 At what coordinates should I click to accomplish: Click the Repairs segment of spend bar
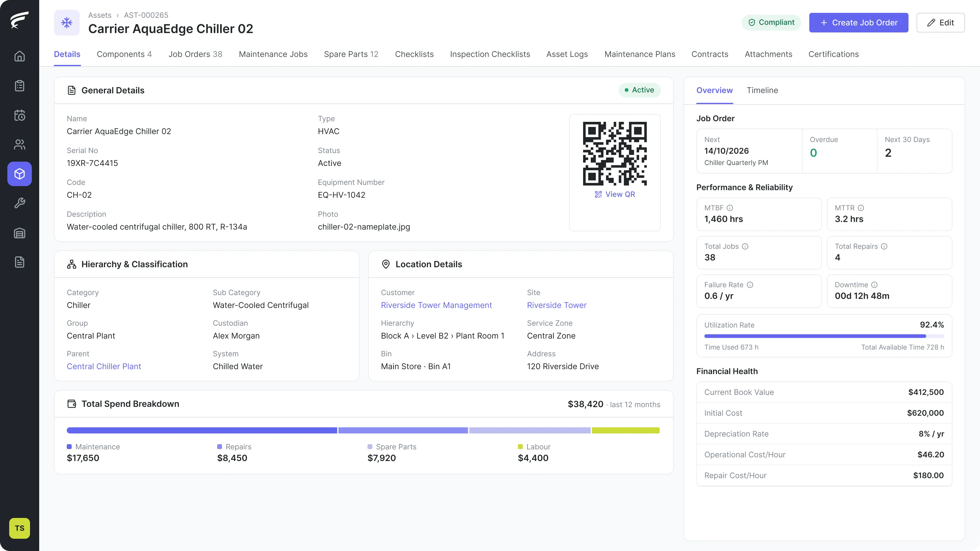(x=403, y=430)
